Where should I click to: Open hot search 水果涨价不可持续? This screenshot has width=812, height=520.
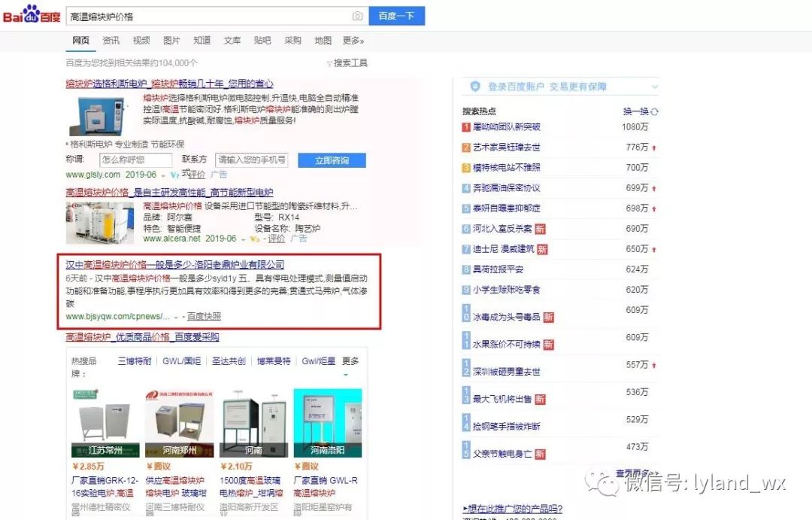507,344
